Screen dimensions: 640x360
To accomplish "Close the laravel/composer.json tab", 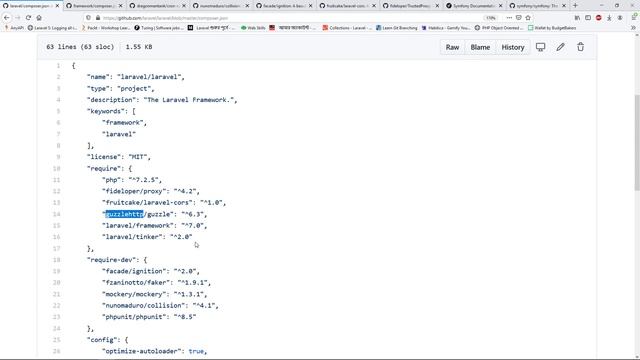I will pyautogui.click(x=57, y=6).
